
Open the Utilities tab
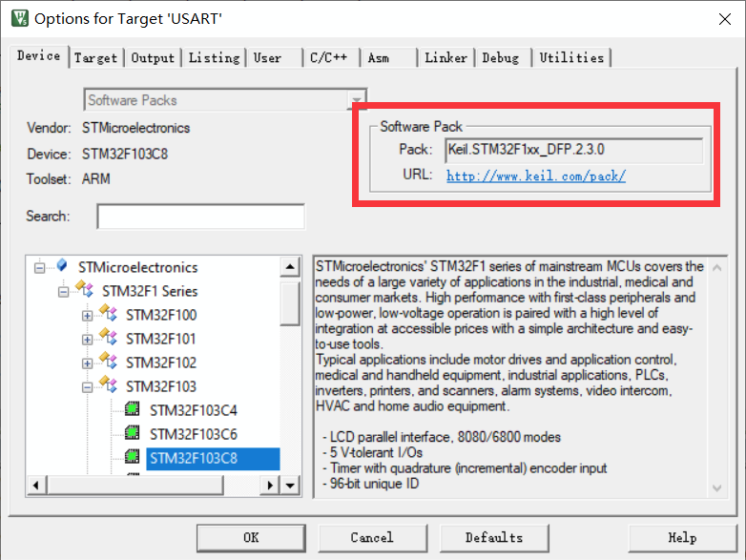tap(571, 58)
